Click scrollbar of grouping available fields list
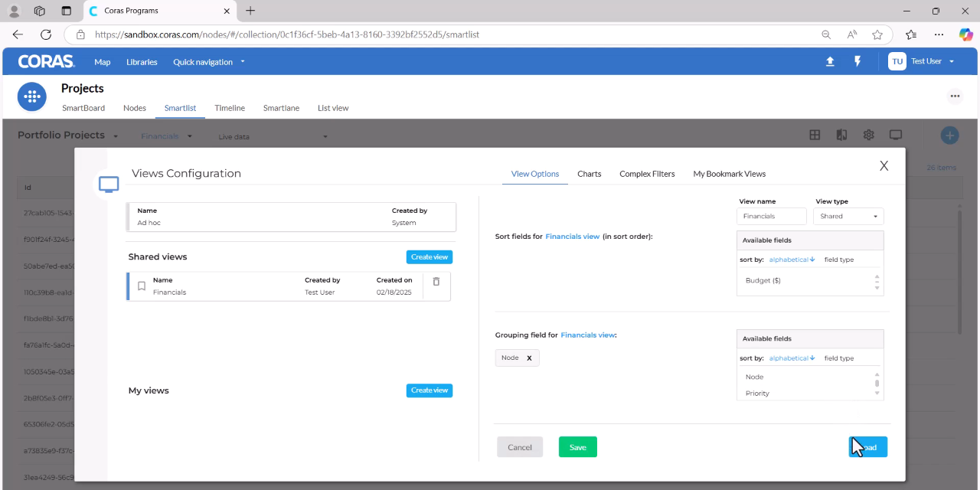This screenshot has height=490, width=980. 877,384
